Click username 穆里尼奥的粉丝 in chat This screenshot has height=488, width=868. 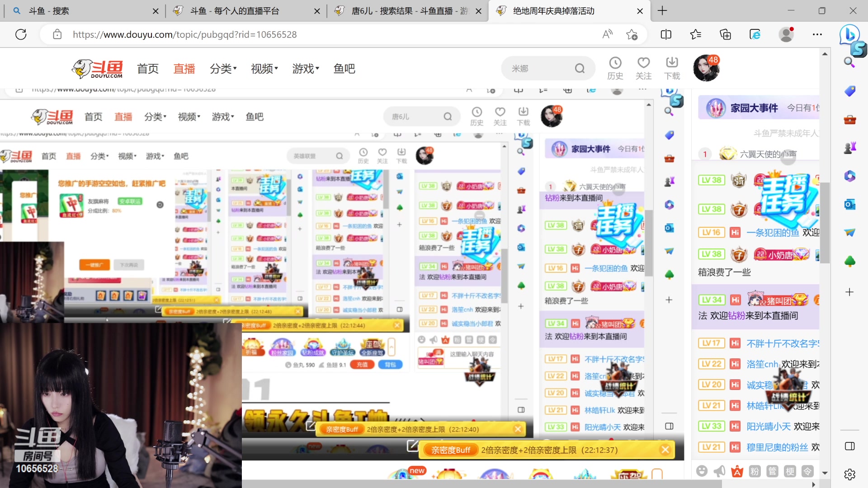pos(777,447)
